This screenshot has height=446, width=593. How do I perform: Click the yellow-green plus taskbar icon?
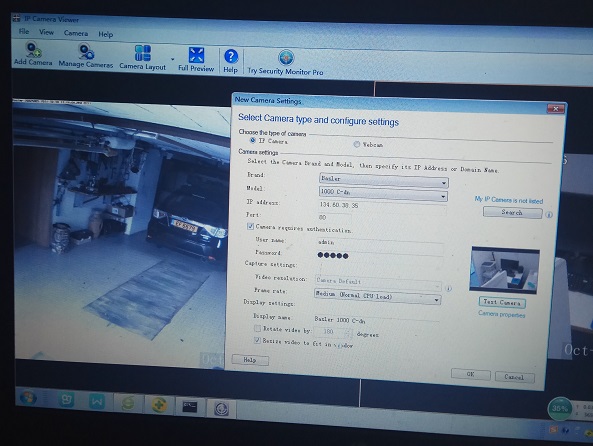pos(159,405)
